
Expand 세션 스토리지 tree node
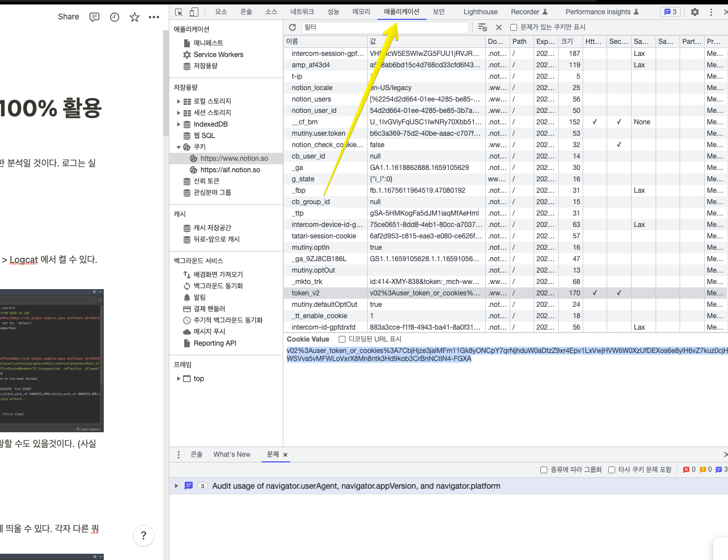[178, 113]
